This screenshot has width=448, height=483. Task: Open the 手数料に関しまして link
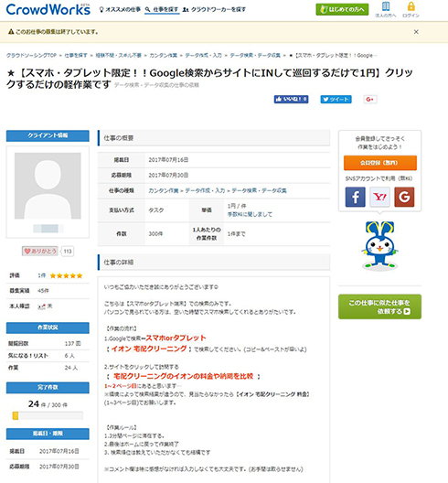pyautogui.click(x=250, y=214)
